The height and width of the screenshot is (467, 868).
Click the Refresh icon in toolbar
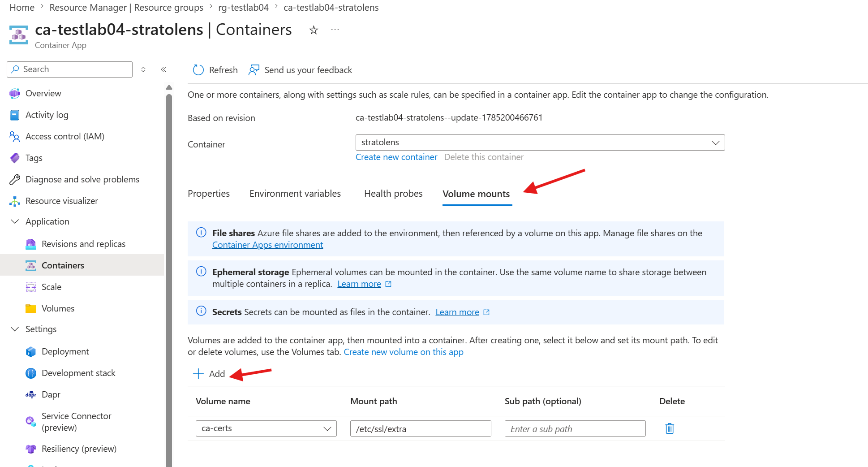198,70
